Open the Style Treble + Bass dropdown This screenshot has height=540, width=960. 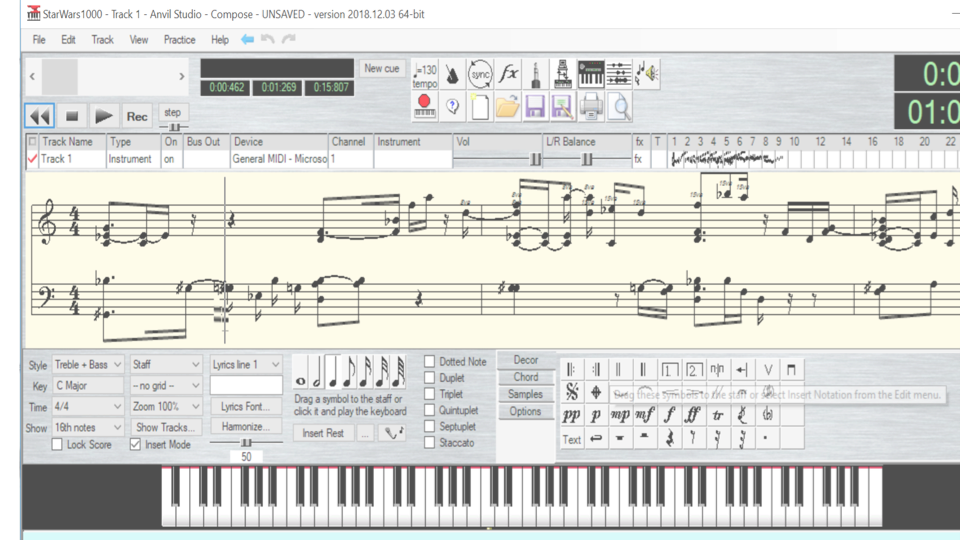click(x=88, y=364)
